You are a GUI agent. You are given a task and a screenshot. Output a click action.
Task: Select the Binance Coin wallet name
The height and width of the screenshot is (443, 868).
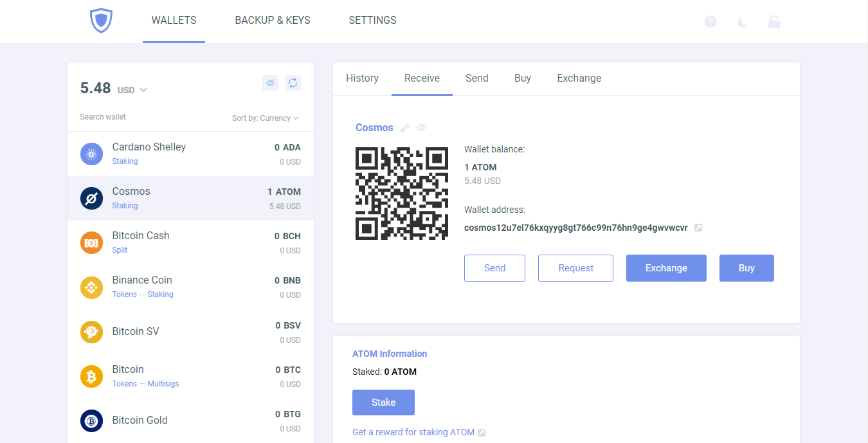click(x=142, y=280)
